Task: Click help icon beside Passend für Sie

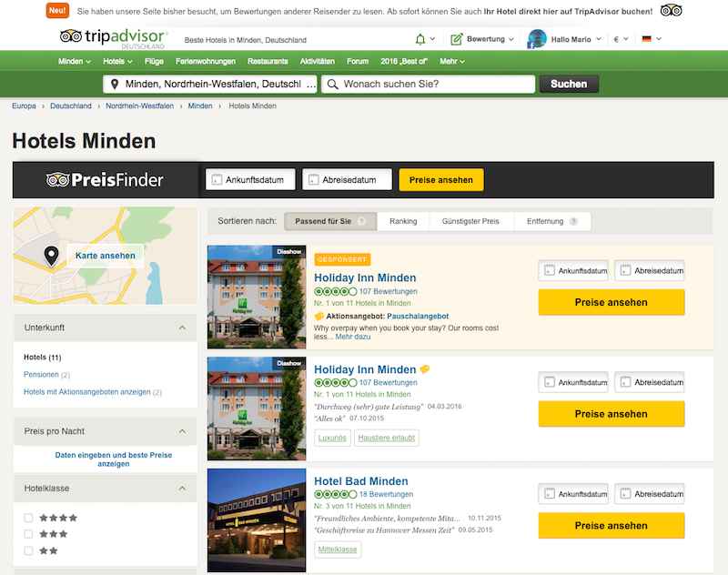Action: click(361, 221)
